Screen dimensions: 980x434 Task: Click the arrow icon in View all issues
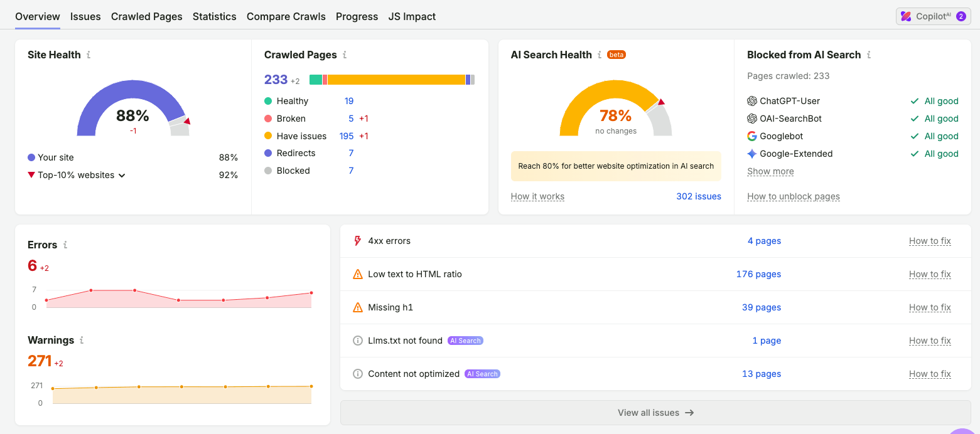pos(689,413)
